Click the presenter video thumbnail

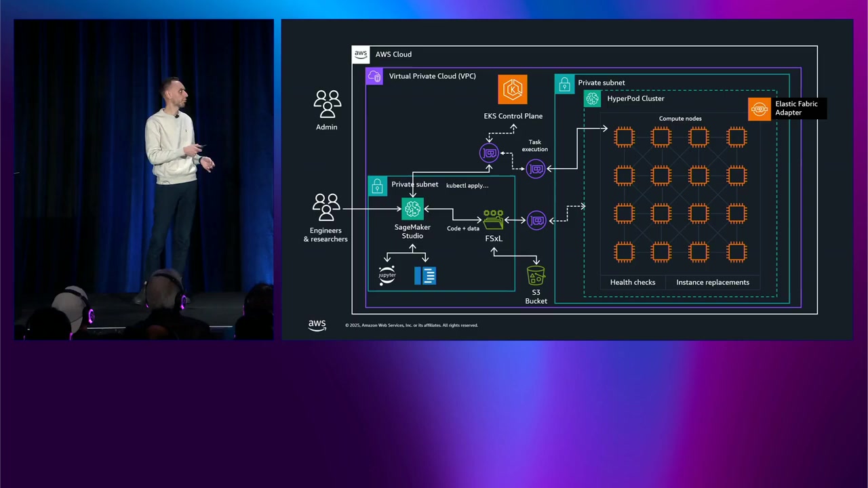(144, 180)
